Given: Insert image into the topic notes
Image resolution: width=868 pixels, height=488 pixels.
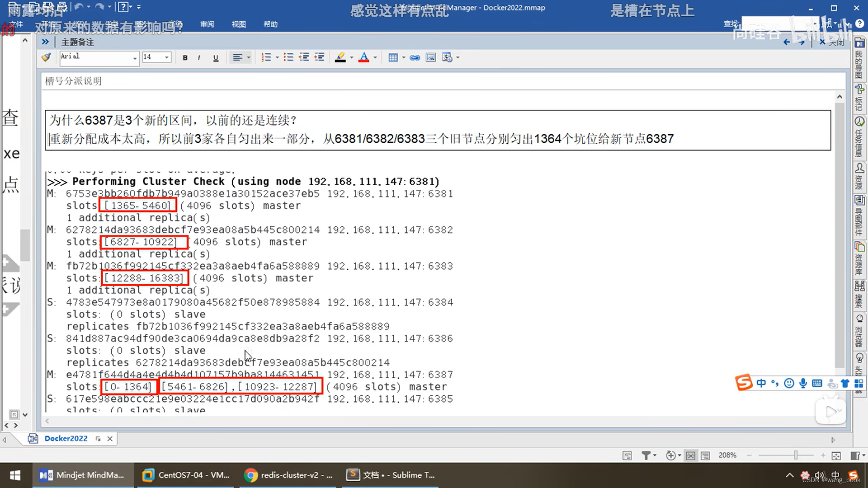Looking at the screenshot, I should coord(430,57).
